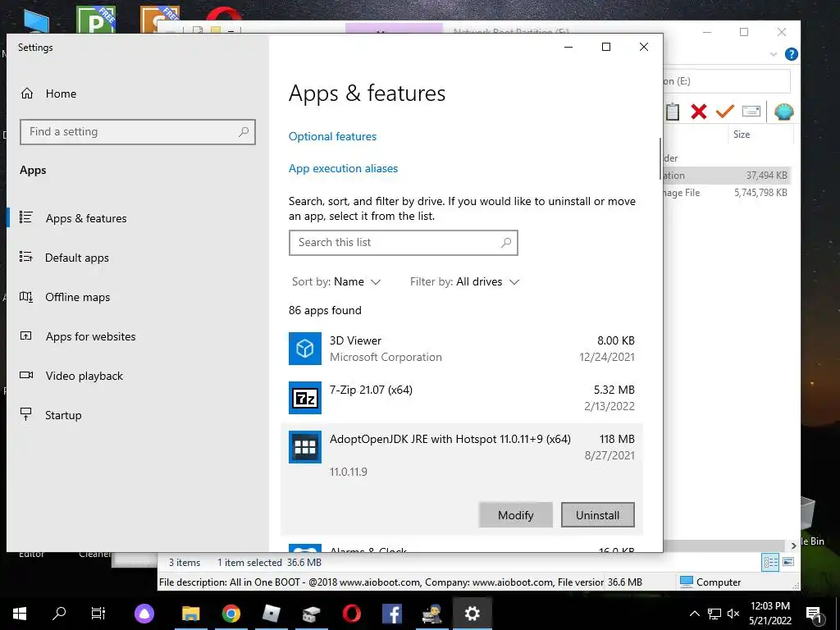Click the Settings window scrollbar
The image size is (840, 630).
click(x=660, y=158)
